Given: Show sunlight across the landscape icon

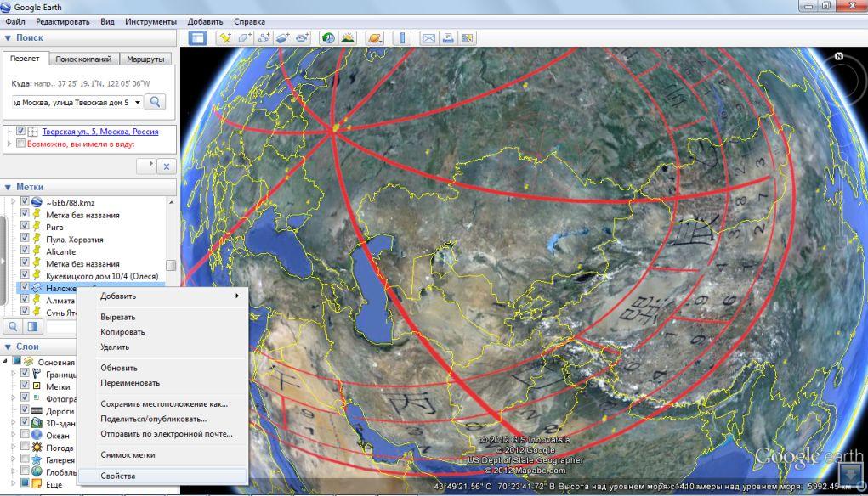Looking at the screenshot, I should 349,37.
